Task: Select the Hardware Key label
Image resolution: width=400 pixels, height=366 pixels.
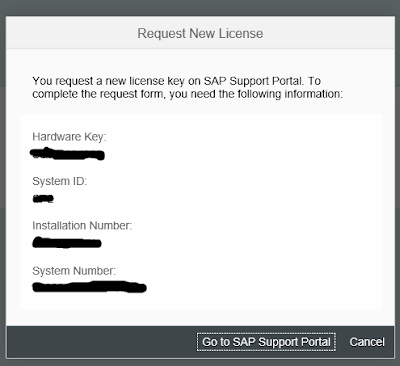Action: pyautogui.click(x=69, y=137)
